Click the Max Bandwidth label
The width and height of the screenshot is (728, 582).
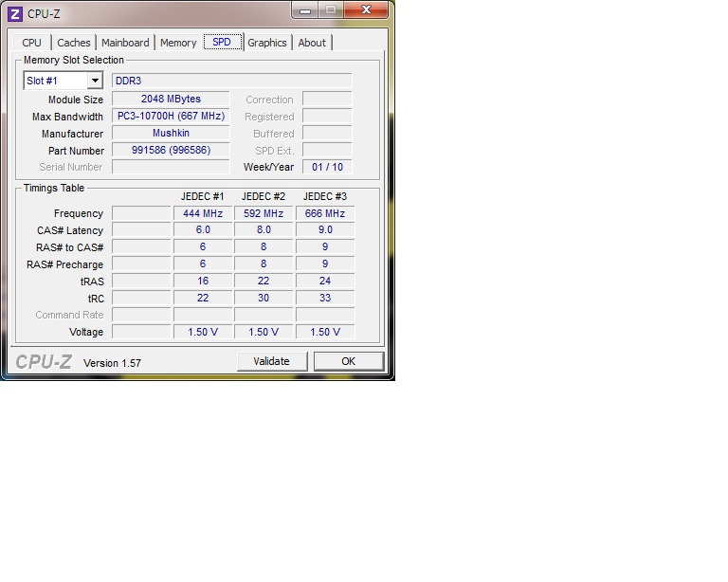click(68, 117)
